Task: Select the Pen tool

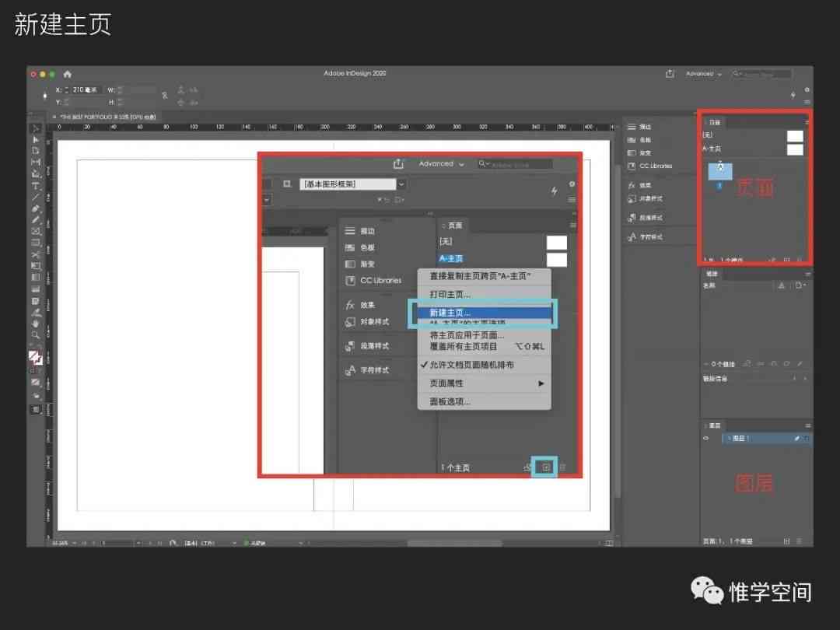Action: coord(36,208)
